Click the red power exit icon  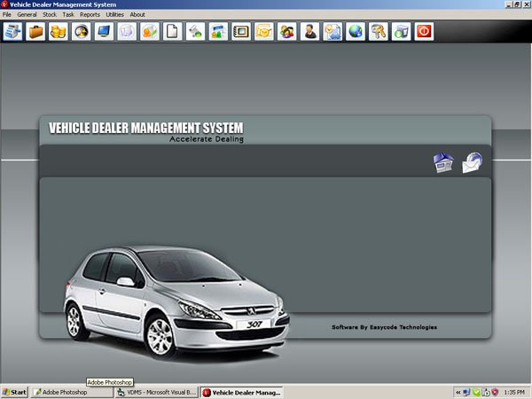pos(424,32)
